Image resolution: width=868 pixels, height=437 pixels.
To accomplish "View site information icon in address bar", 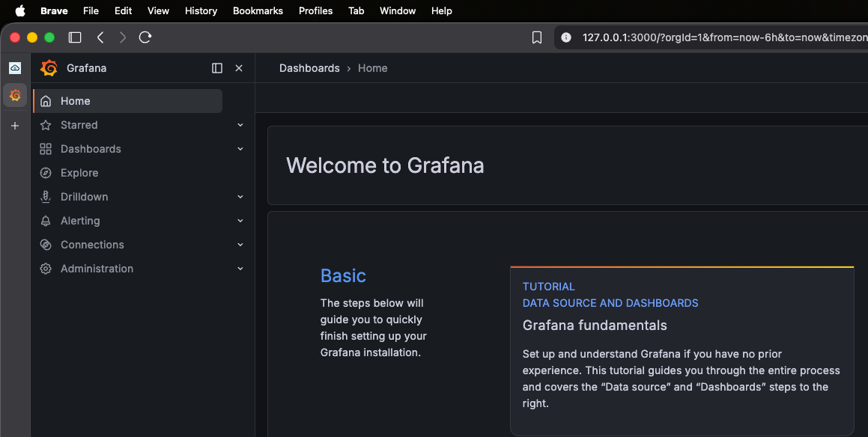I will (x=565, y=37).
